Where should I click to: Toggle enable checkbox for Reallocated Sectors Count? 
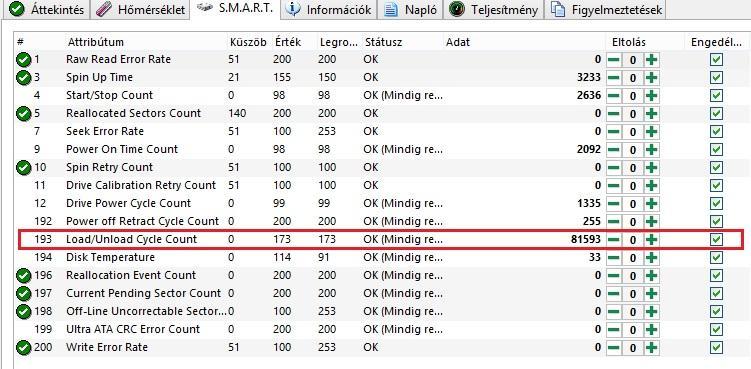717,114
